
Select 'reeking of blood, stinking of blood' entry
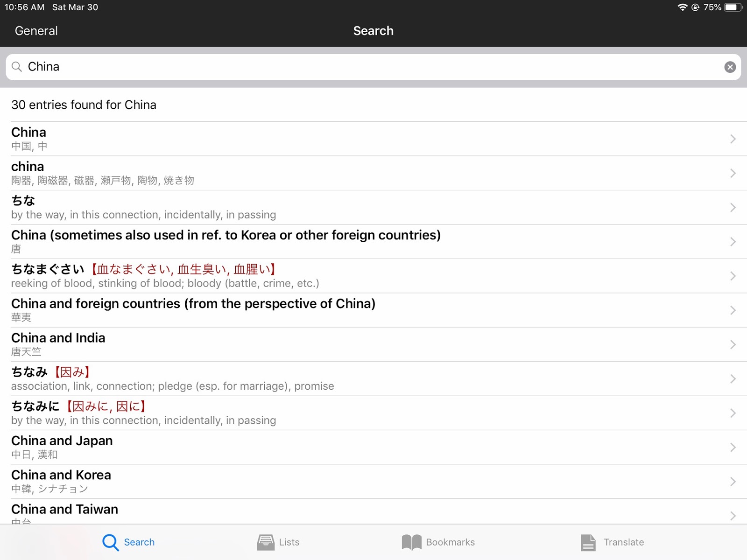(x=373, y=276)
